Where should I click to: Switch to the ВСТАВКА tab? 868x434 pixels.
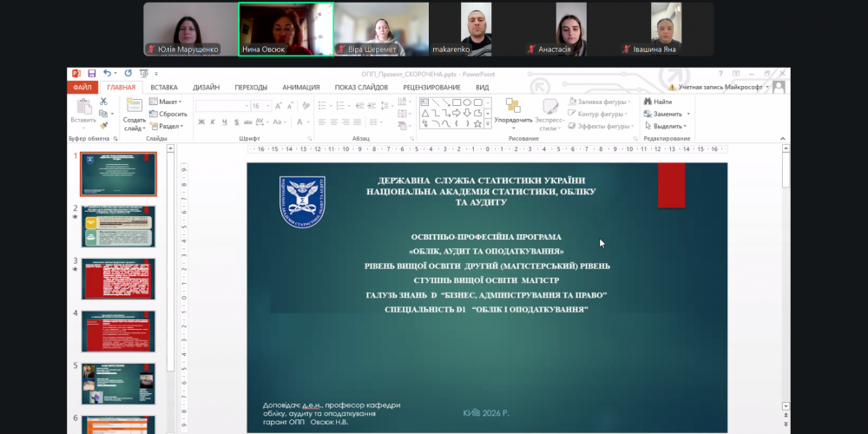[x=164, y=88]
